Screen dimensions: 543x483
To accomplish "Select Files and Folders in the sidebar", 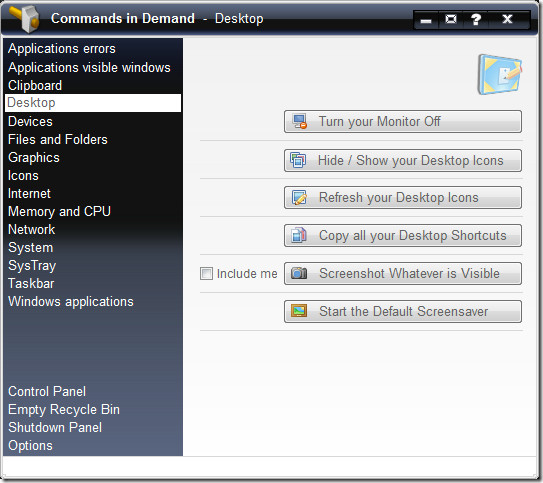I will click(x=58, y=140).
